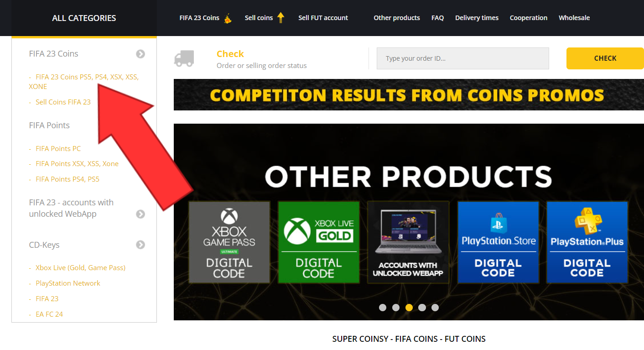Switch to the fifth carousel slide dot

click(435, 308)
